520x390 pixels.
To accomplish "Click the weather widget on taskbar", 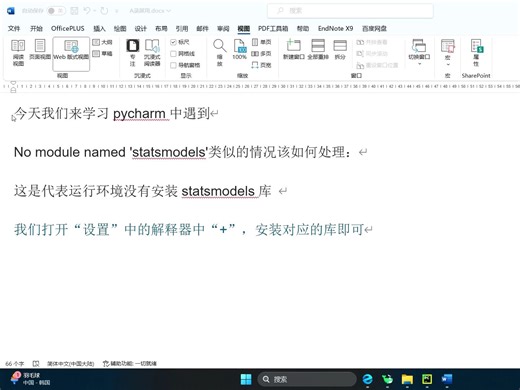I will pyautogui.click(x=30, y=379).
